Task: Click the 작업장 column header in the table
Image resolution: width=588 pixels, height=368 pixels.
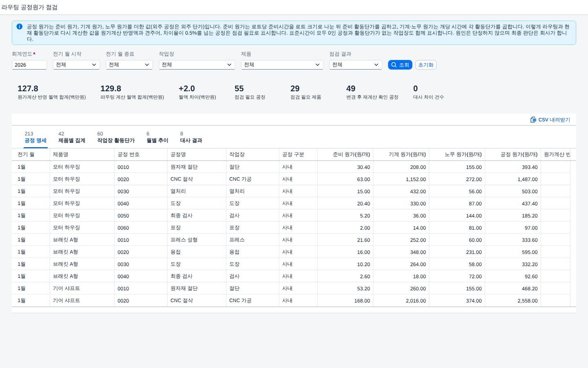Action: (x=253, y=155)
